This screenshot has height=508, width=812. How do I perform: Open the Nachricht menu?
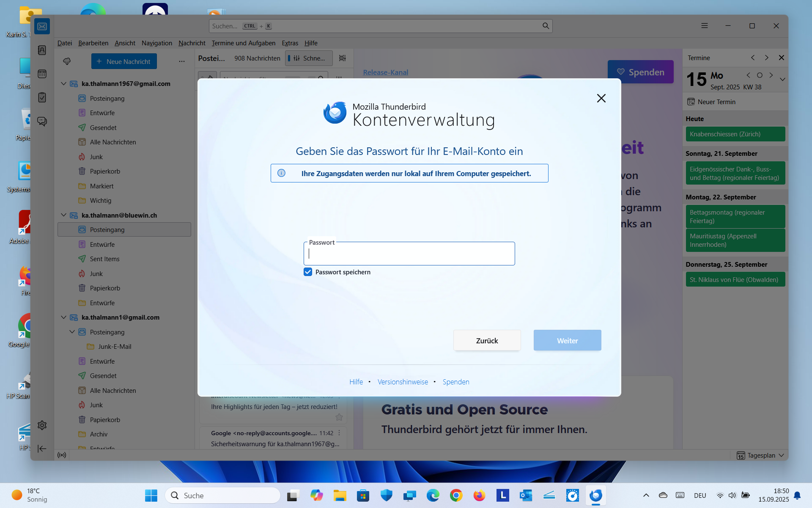point(192,43)
